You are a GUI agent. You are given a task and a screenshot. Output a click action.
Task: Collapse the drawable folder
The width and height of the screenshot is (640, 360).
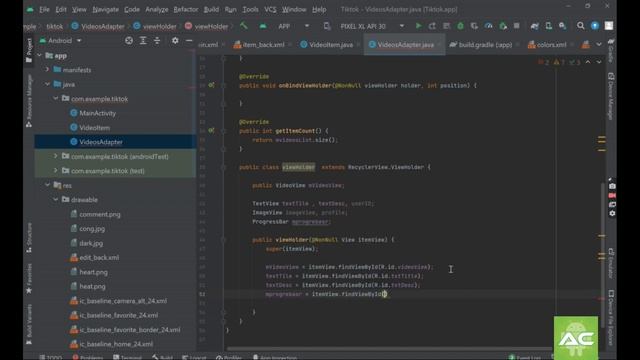point(56,199)
